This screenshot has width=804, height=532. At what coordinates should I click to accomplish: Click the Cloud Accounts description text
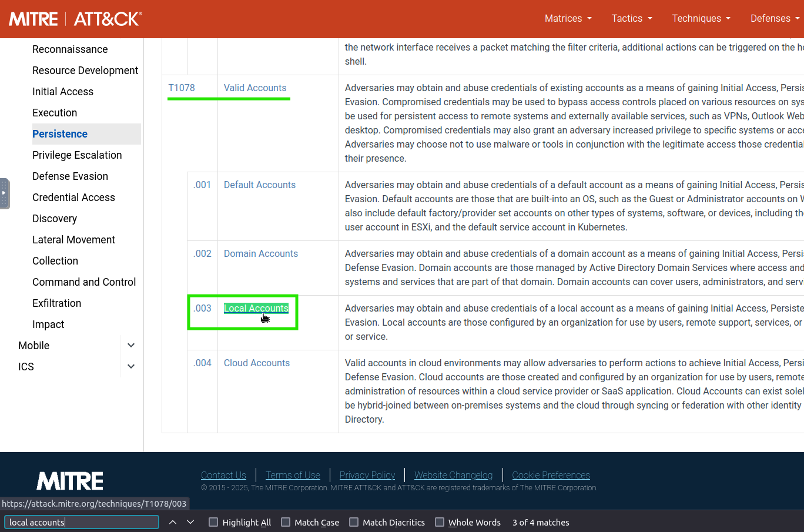(x=574, y=391)
